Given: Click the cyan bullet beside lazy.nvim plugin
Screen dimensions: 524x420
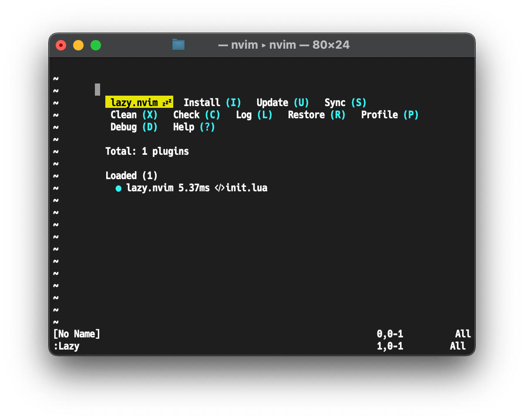Looking at the screenshot, I should (x=118, y=188).
